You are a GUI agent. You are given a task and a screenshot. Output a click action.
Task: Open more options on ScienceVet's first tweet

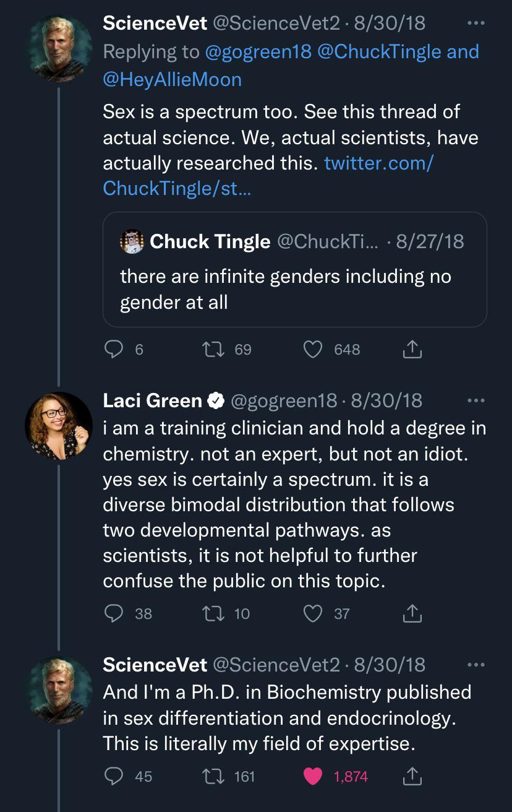pyautogui.click(x=476, y=23)
